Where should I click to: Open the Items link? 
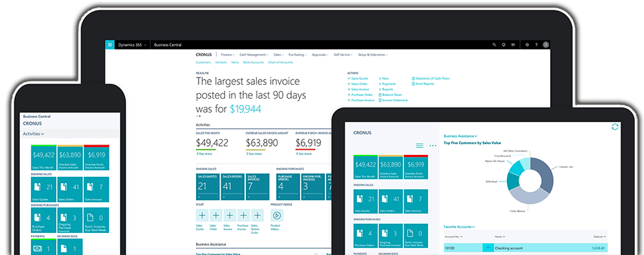coord(235,62)
